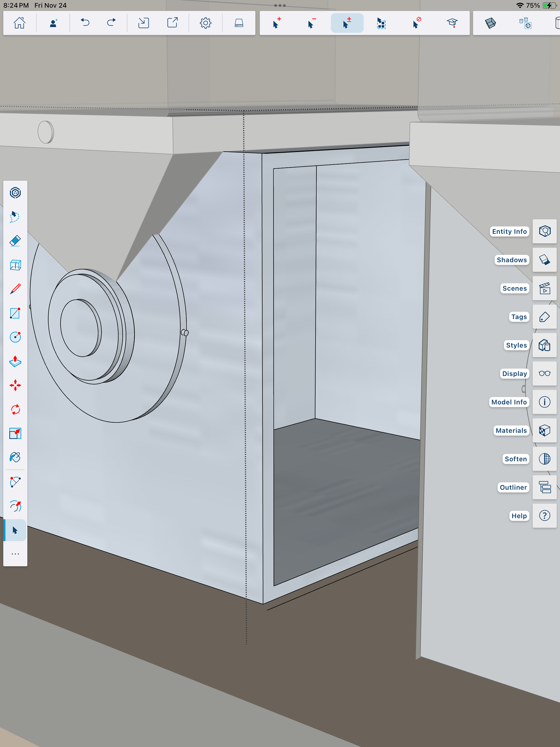This screenshot has width=560, height=747.
Task: Enable subtract-from-selection mode
Action: tap(312, 23)
